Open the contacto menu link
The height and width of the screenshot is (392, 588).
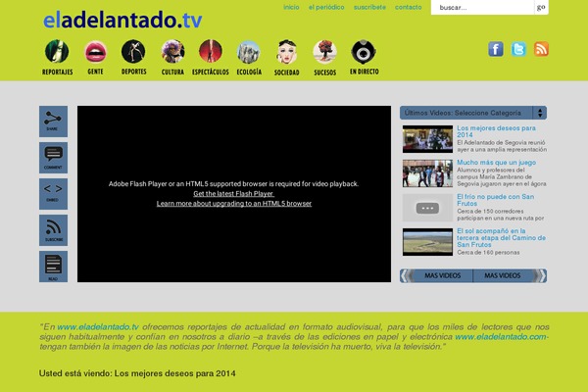pyautogui.click(x=408, y=7)
